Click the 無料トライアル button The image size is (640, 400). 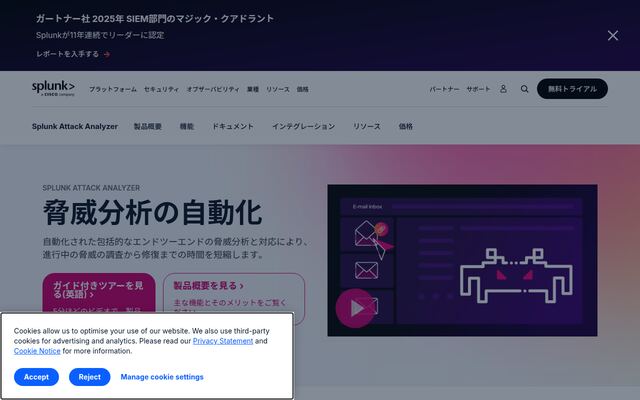click(x=572, y=89)
